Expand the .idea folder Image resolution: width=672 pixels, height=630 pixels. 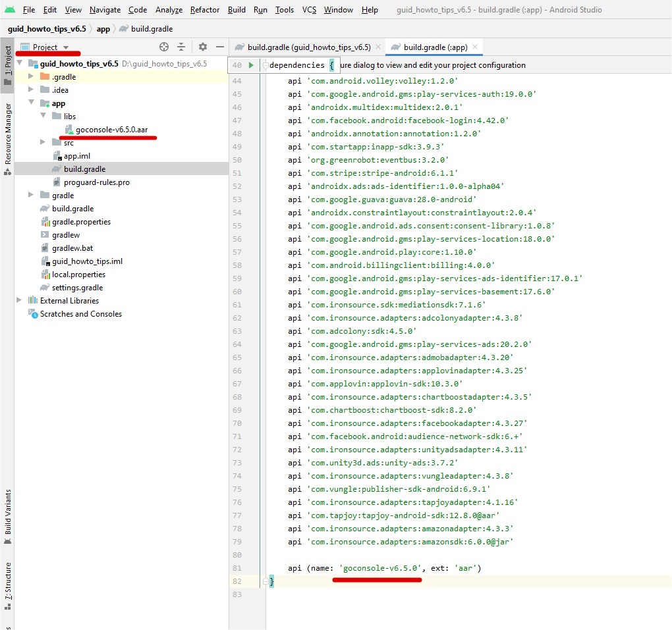pos(31,90)
